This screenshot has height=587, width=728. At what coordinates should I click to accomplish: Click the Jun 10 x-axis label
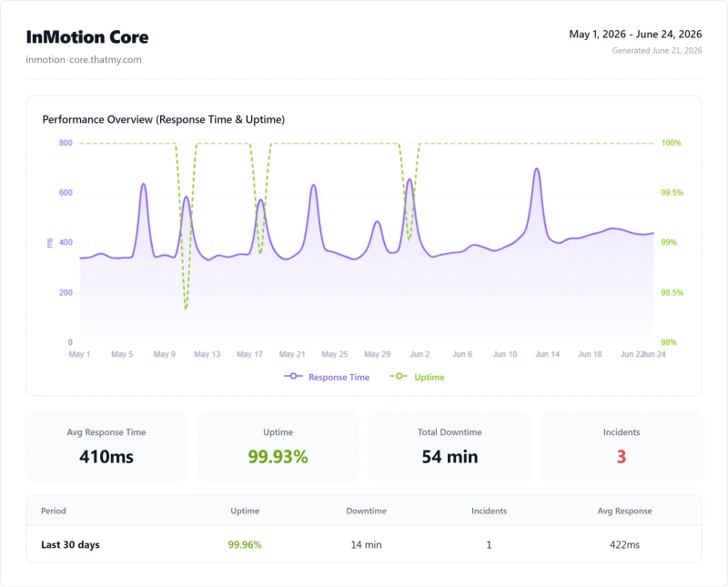coord(505,354)
